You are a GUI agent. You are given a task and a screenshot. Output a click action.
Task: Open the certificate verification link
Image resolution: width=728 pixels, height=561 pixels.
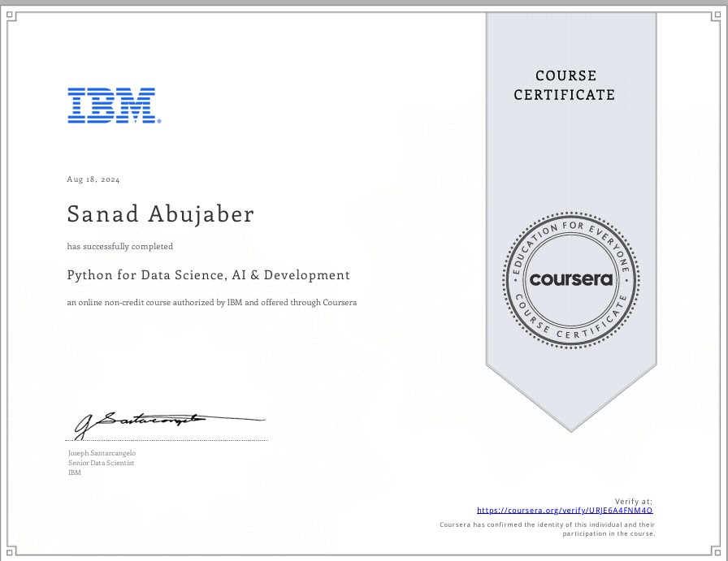[x=565, y=510]
